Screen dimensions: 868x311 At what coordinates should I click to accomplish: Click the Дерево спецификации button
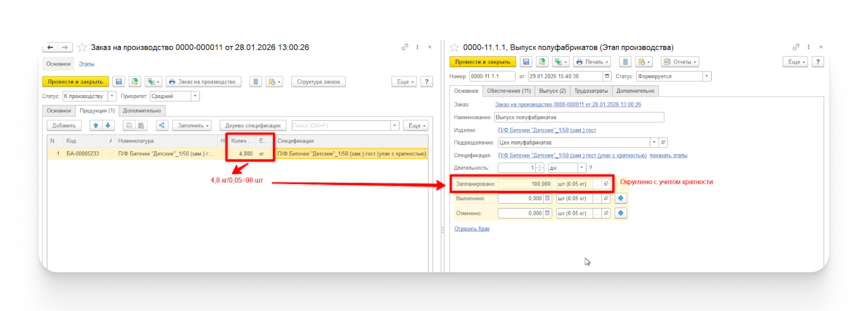click(x=253, y=126)
